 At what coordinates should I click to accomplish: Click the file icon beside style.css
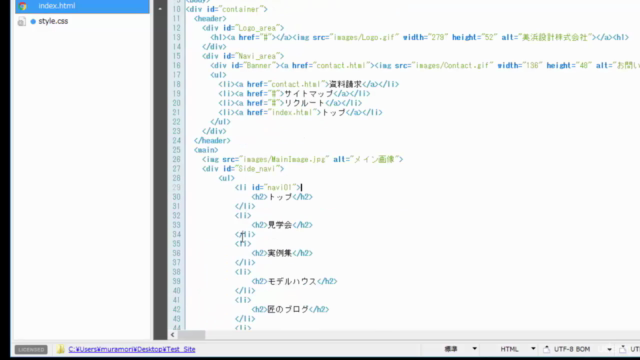pyautogui.click(x=22, y=22)
